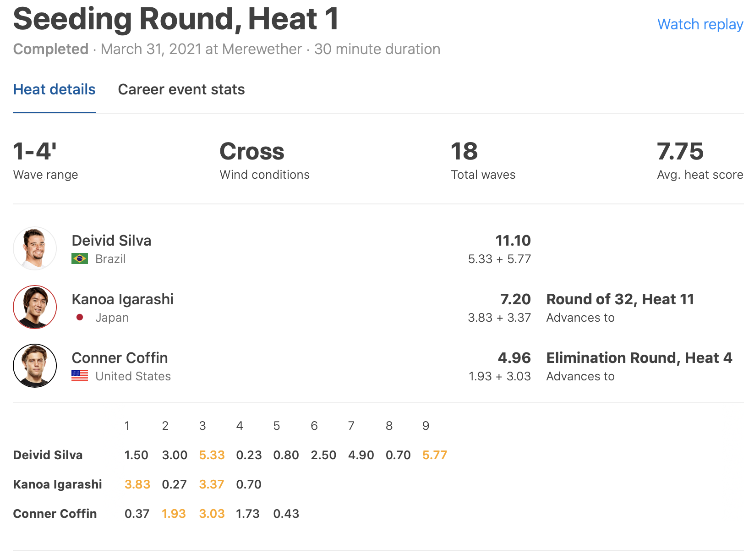The height and width of the screenshot is (560, 754).
Task: Open Kanoa Igarashi's profile photo
Action: [x=35, y=307]
